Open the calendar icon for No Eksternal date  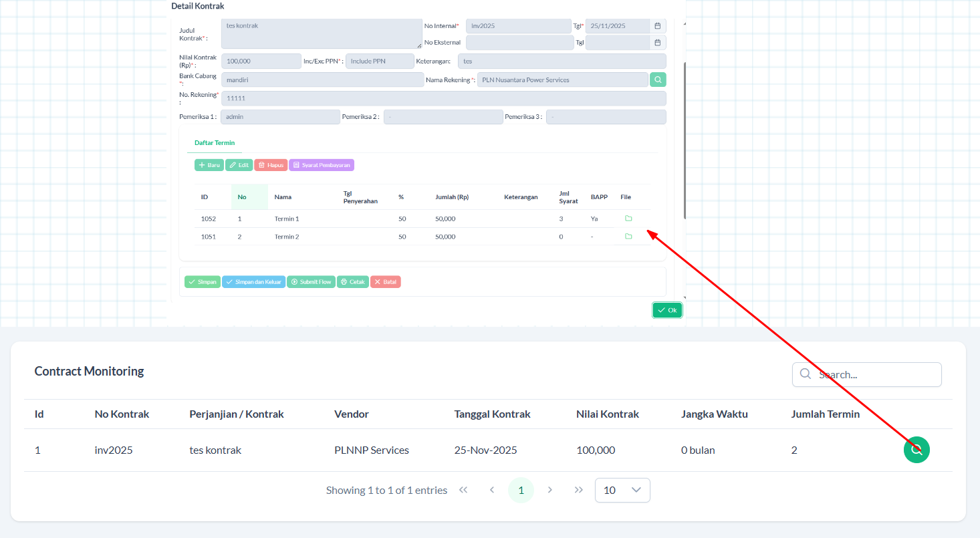click(x=658, y=43)
